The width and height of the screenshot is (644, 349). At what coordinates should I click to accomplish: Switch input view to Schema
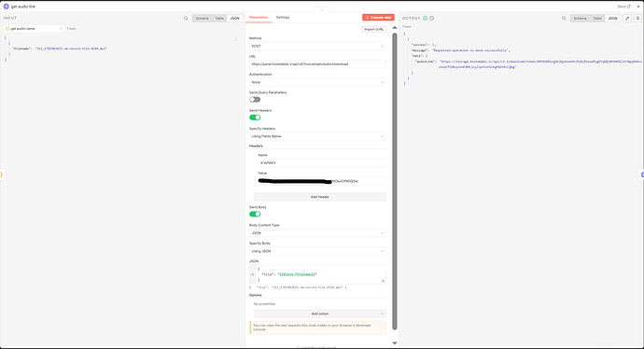(x=203, y=18)
